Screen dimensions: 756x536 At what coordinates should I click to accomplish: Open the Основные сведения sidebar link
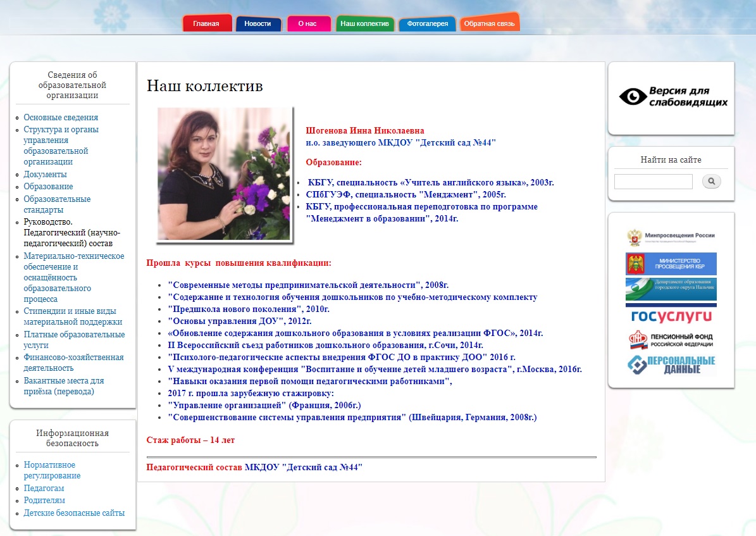(61, 118)
